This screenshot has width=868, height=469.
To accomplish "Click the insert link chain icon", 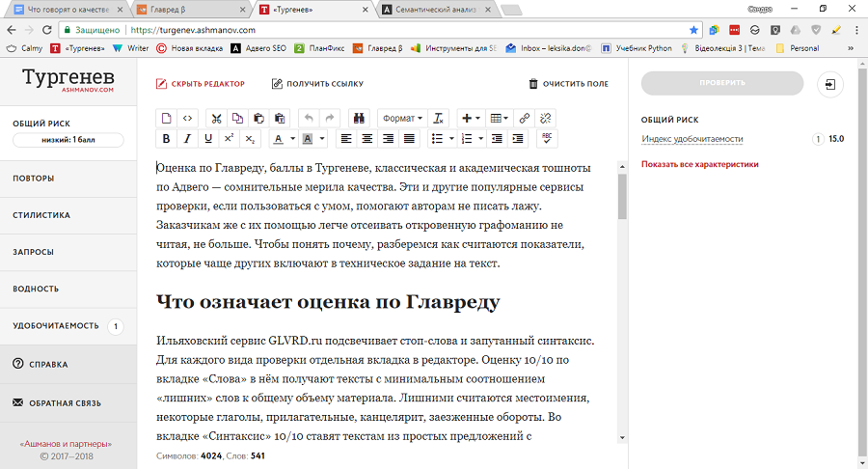I will coord(525,118).
